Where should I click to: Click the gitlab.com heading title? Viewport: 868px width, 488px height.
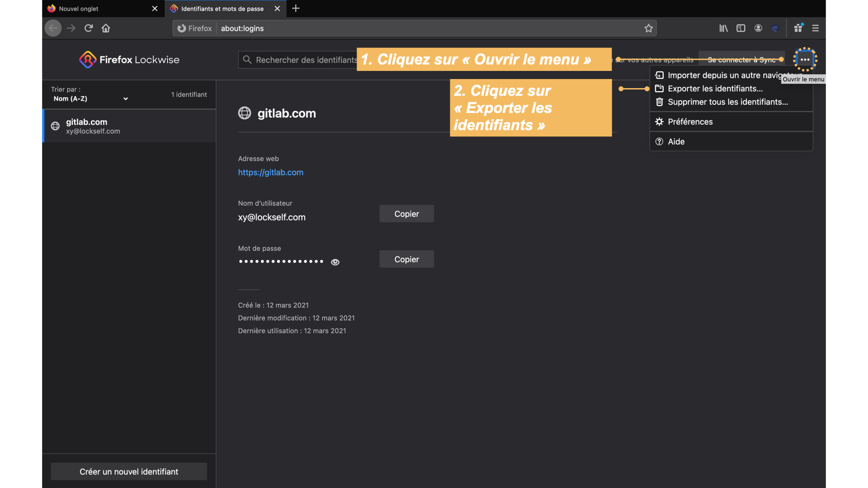(x=287, y=113)
